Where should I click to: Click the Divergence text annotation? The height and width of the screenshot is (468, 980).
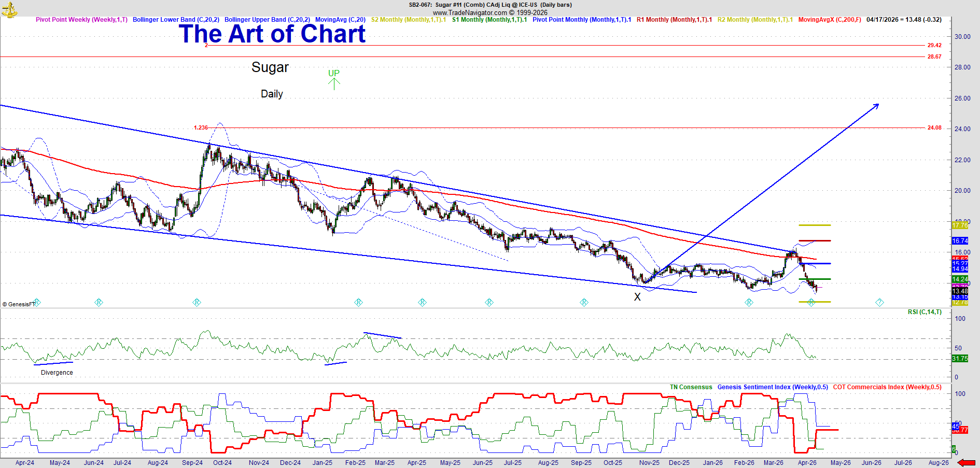point(57,373)
